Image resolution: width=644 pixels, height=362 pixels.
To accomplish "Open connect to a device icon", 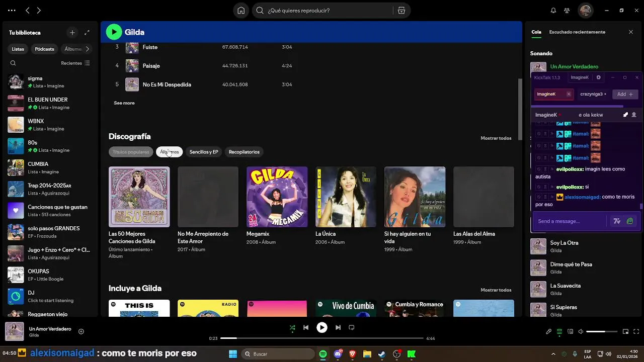I will [570, 331].
